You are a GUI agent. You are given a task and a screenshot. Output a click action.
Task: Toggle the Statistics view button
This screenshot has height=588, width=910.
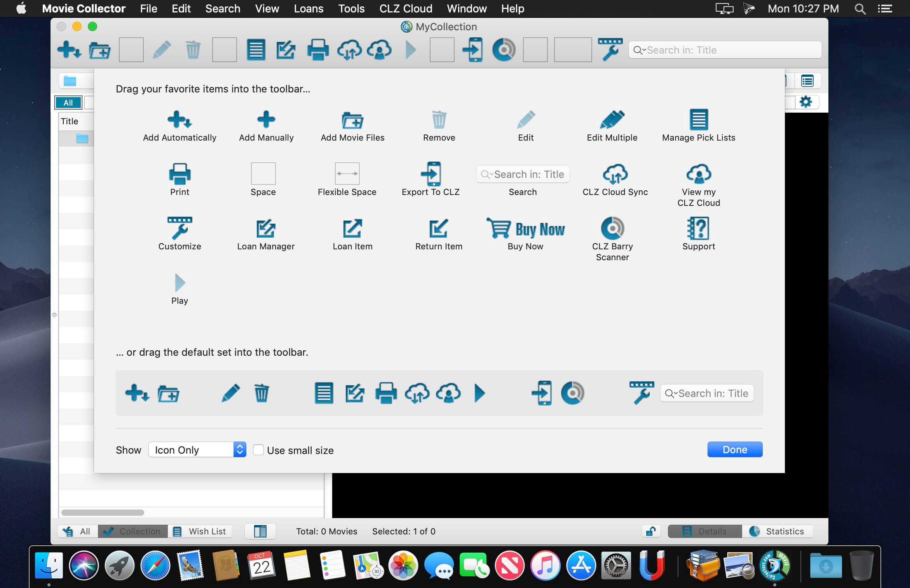(x=777, y=531)
